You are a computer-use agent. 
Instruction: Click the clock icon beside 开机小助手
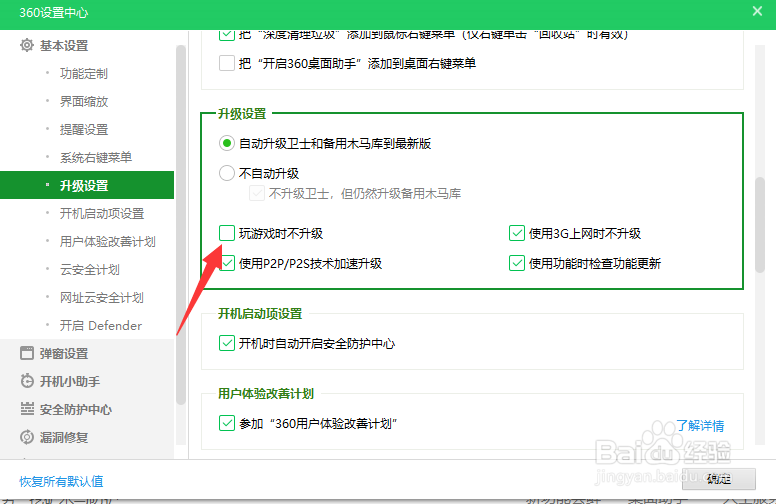(x=27, y=381)
